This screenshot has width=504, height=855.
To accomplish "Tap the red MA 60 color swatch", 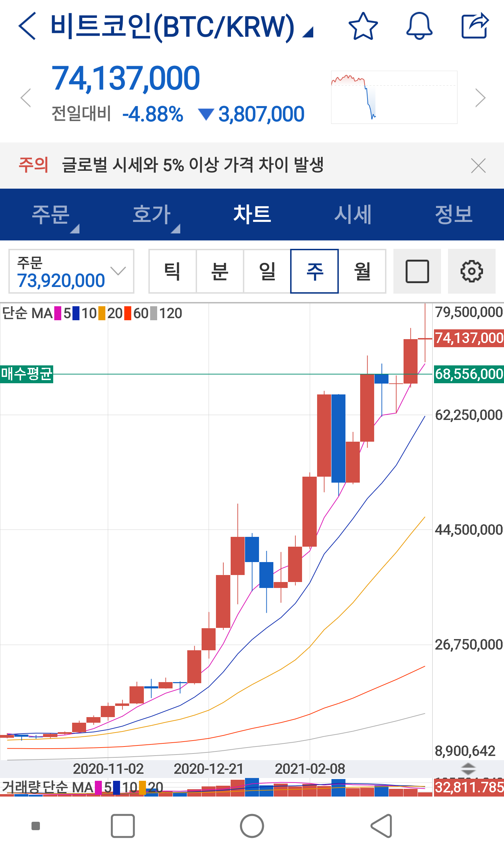I will point(128,313).
